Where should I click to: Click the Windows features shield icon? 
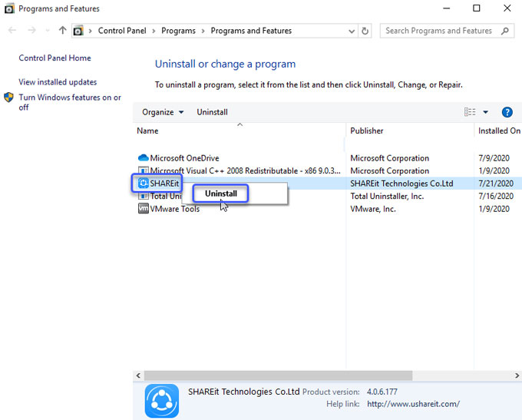click(8, 98)
